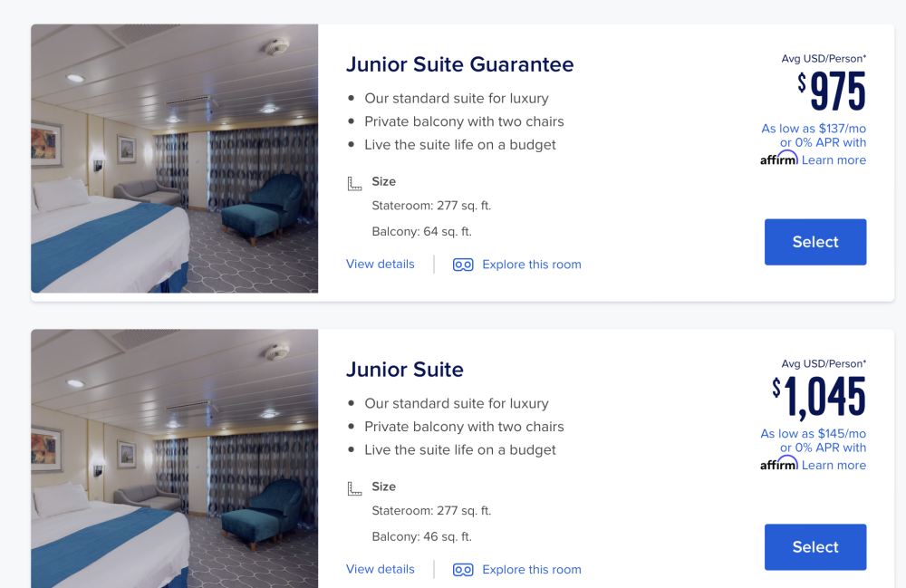Click the Junior Suite Guarantee heading
Screen dimensions: 906x588
point(460,64)
